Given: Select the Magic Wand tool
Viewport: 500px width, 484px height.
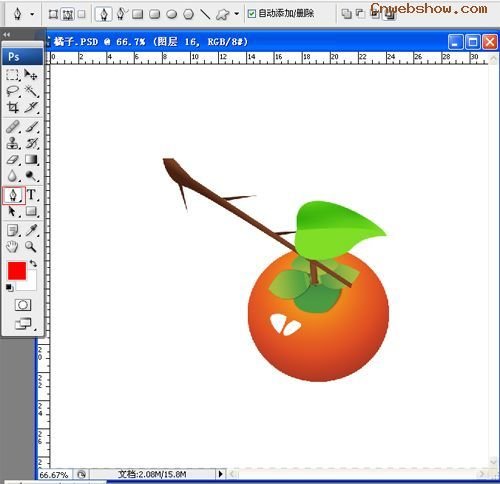Looking at the screenshot, I should click(x=31, y=91).
